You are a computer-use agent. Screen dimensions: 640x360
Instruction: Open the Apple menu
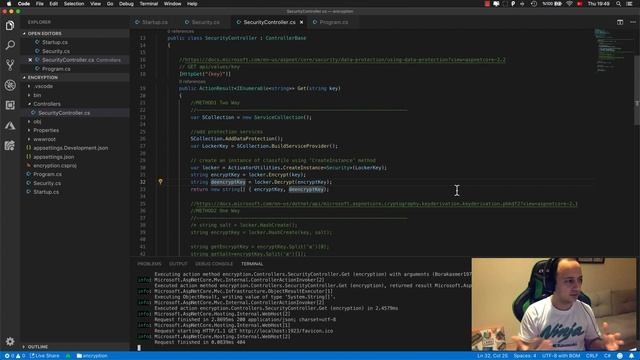click(9, 4)
